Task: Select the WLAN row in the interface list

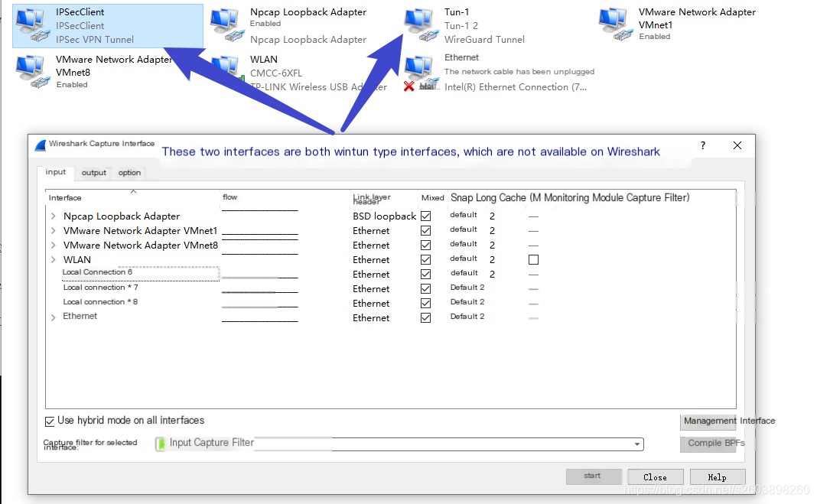Action: click(x=391, y=260)
